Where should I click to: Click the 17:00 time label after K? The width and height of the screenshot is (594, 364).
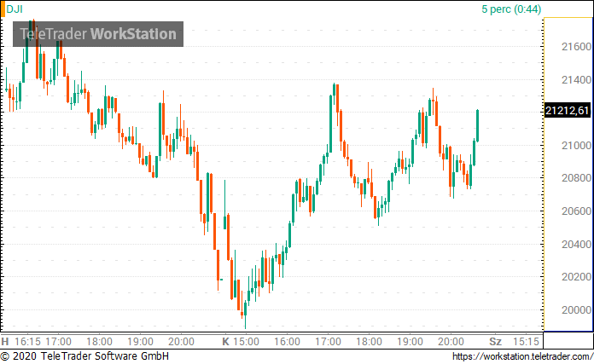[328, 342]
